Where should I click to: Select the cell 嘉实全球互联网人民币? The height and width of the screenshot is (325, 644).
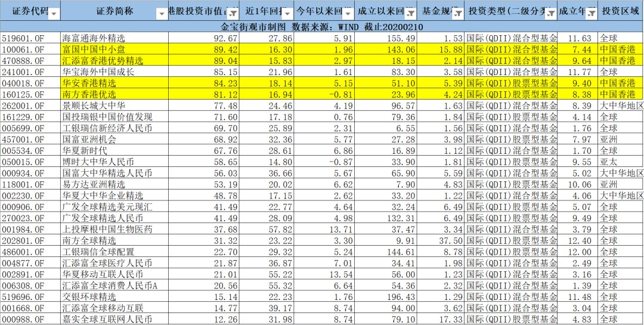[114, 318]
